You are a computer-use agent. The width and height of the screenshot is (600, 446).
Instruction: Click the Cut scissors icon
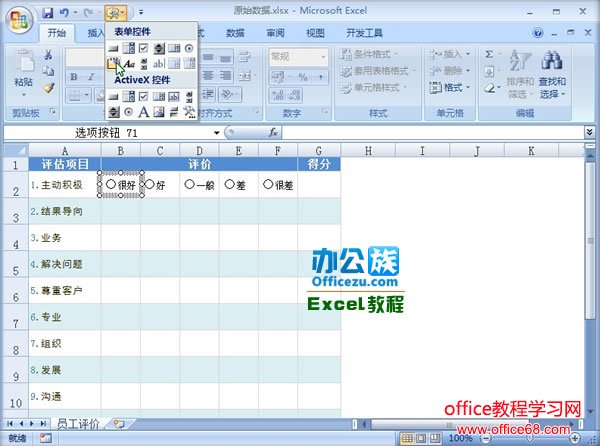point(48,55)
